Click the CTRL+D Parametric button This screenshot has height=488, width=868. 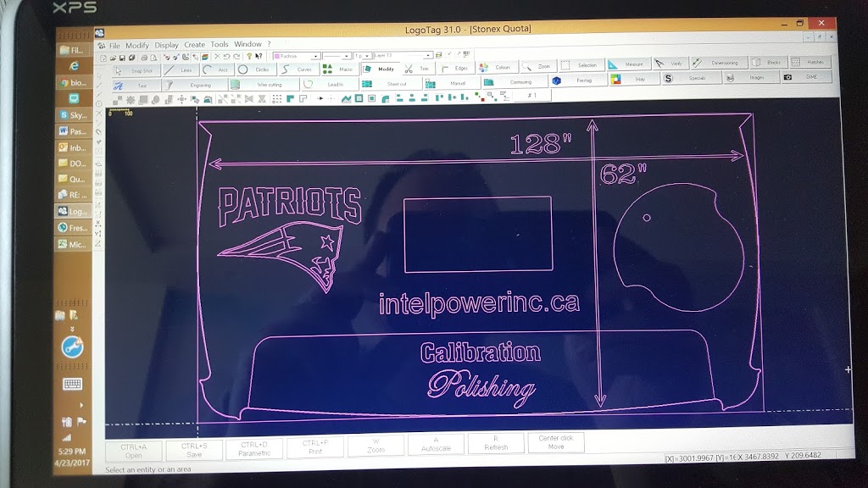pos(254,449)
